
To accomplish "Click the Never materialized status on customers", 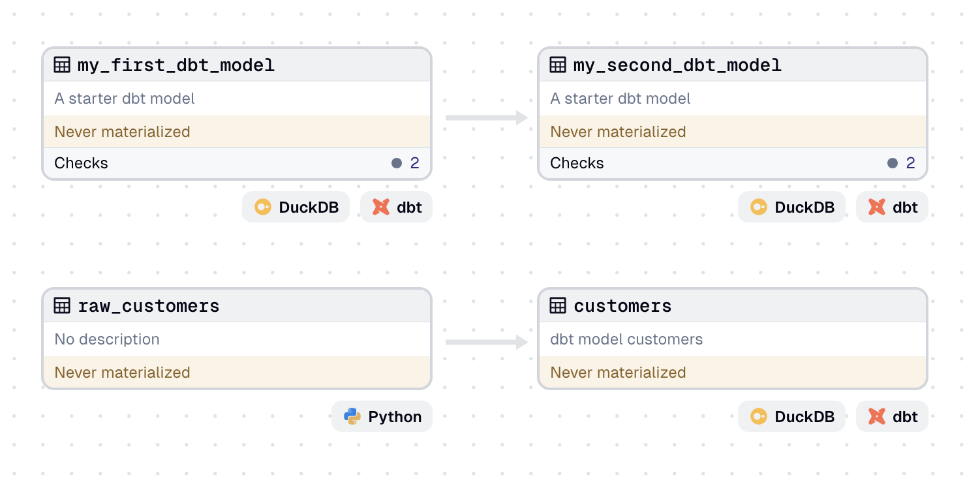I will coord(618,372).
